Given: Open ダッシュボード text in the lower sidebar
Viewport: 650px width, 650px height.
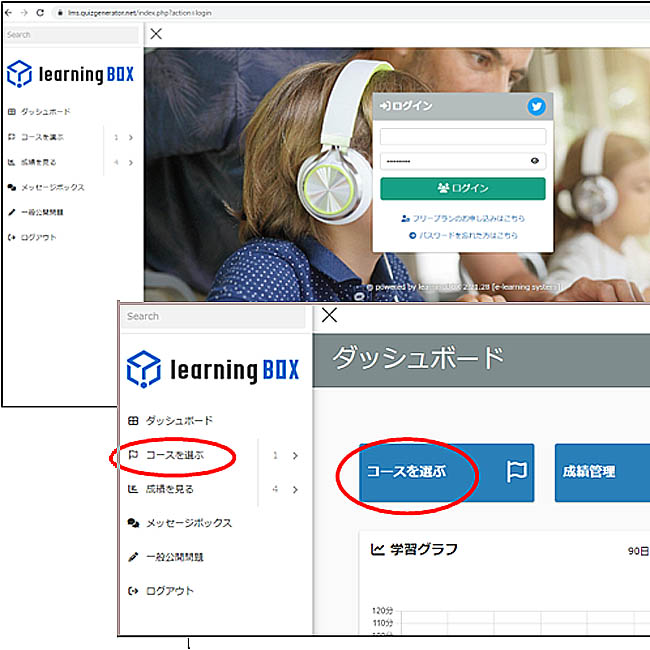Looking at the screenshot, I should [179, 421].
